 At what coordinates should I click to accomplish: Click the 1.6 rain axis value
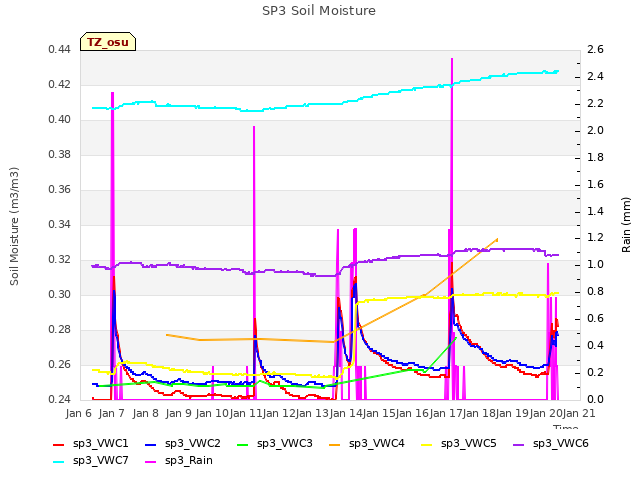(595, 184)
